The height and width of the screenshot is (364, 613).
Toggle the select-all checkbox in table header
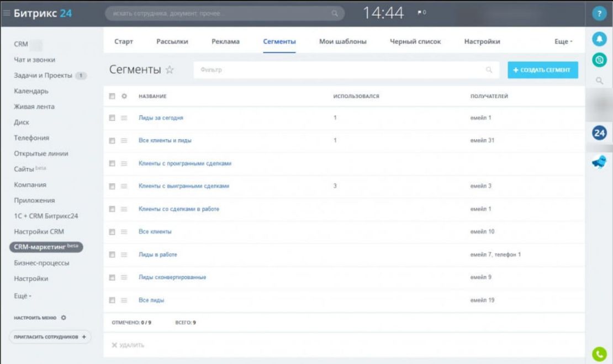point(112,96)
